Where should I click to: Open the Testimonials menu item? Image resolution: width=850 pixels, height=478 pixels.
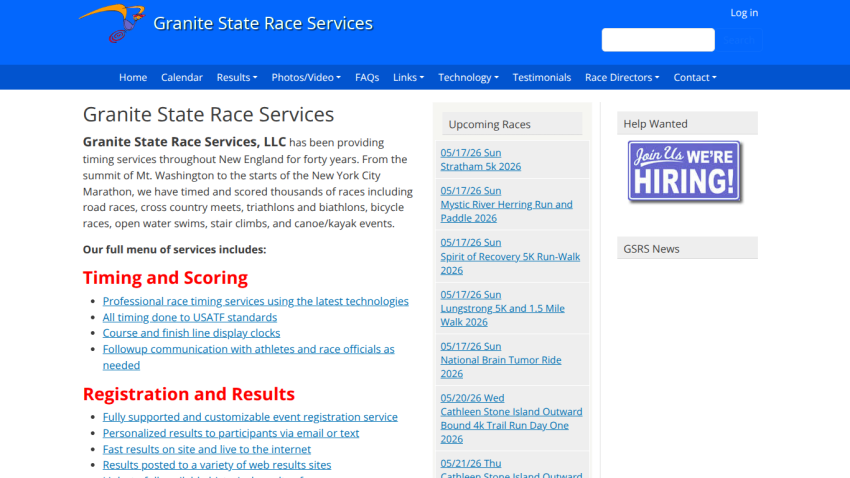click(x=542, y=77)
